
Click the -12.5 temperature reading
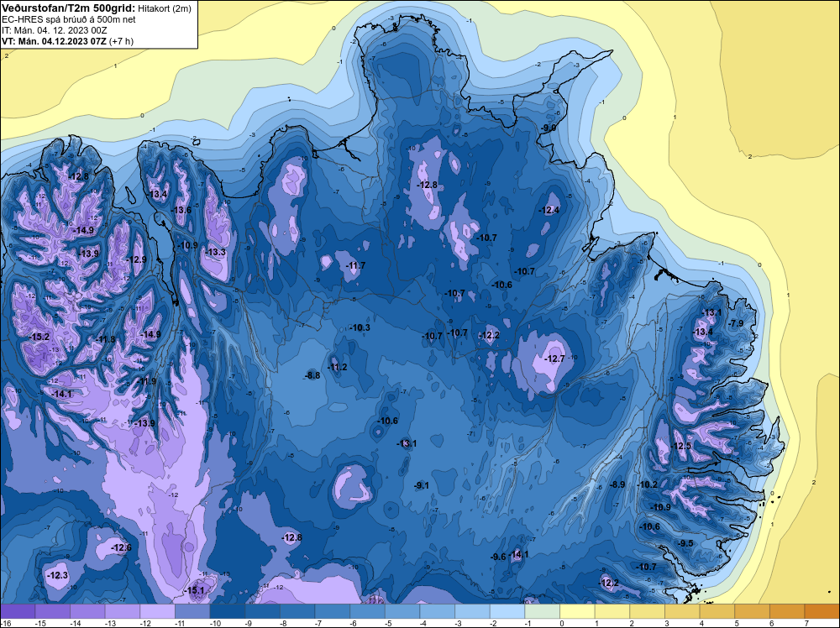pyautogui.click(x=681, y=446)
